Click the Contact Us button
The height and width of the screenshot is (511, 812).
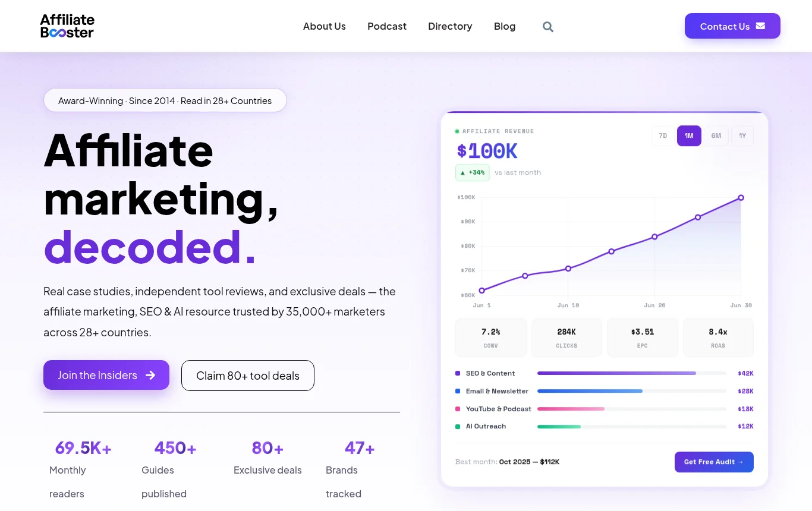[732, 26]
